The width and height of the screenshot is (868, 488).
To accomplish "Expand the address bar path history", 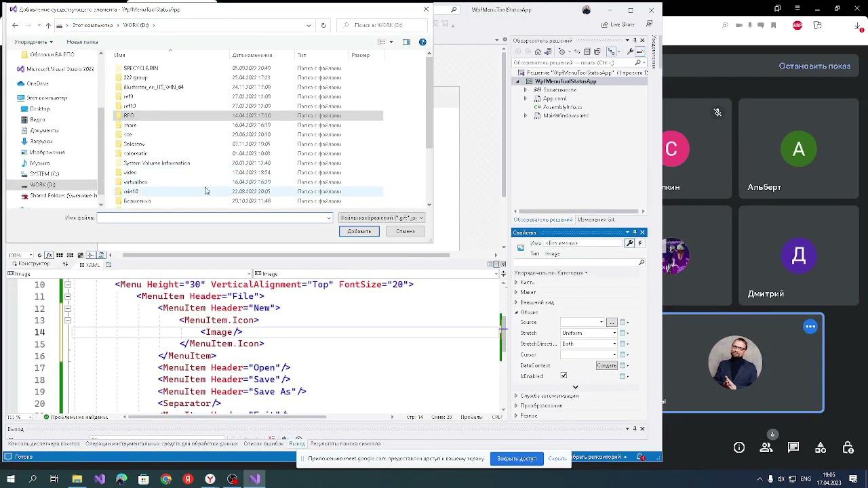I will [309, 25].
